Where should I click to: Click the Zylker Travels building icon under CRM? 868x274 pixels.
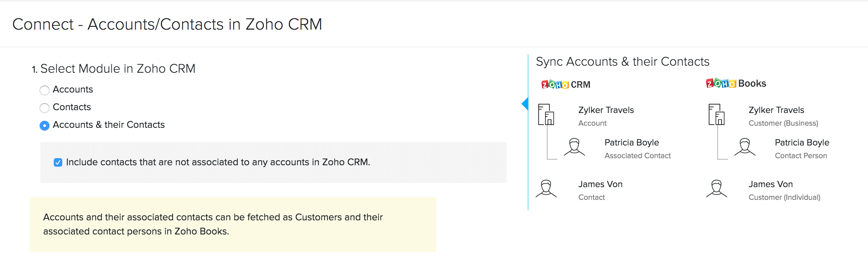click(x=546, y=114)
